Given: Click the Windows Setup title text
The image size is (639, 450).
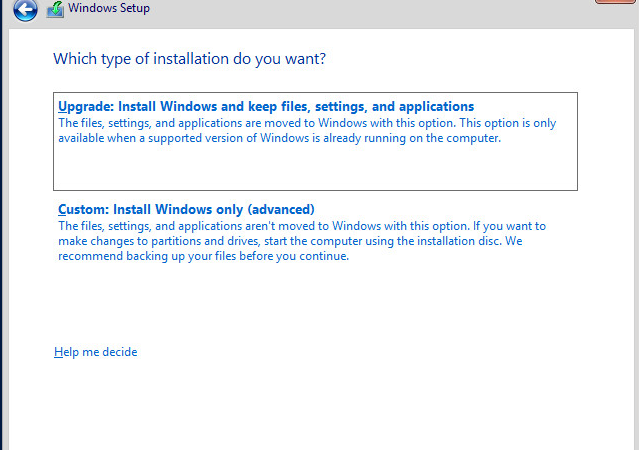Looking at the screenshot, I should click(109, 8).
